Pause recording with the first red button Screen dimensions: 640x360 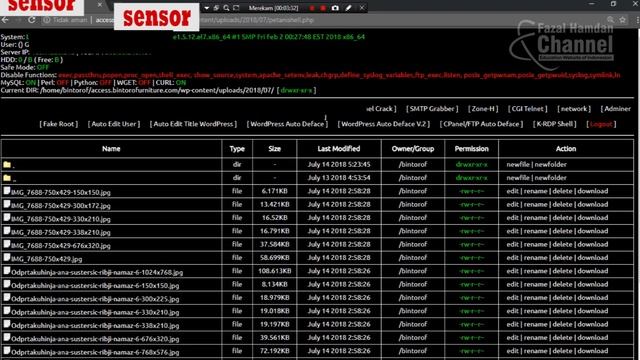[312, 8]
